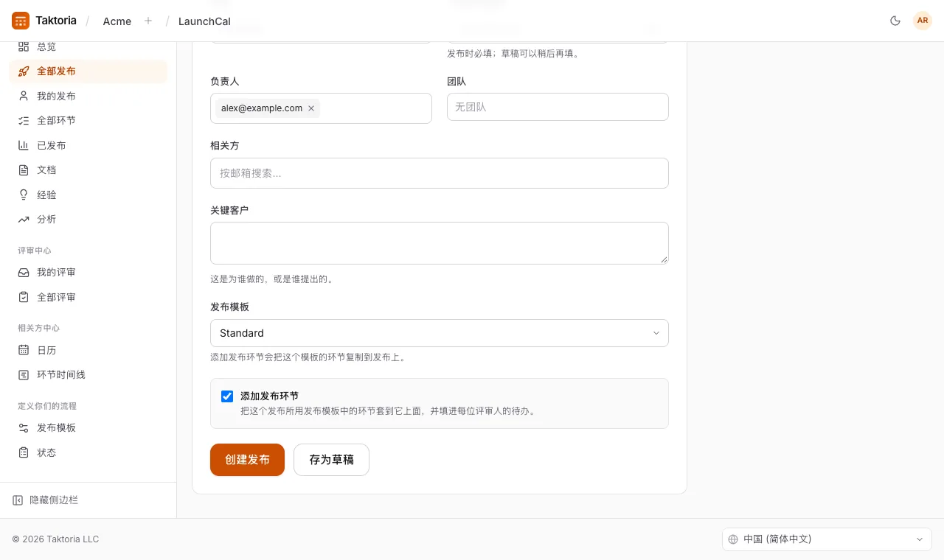Click the 全部评审 clipboard icon
This screenshot has width=944, height=560.
[24, 297]
